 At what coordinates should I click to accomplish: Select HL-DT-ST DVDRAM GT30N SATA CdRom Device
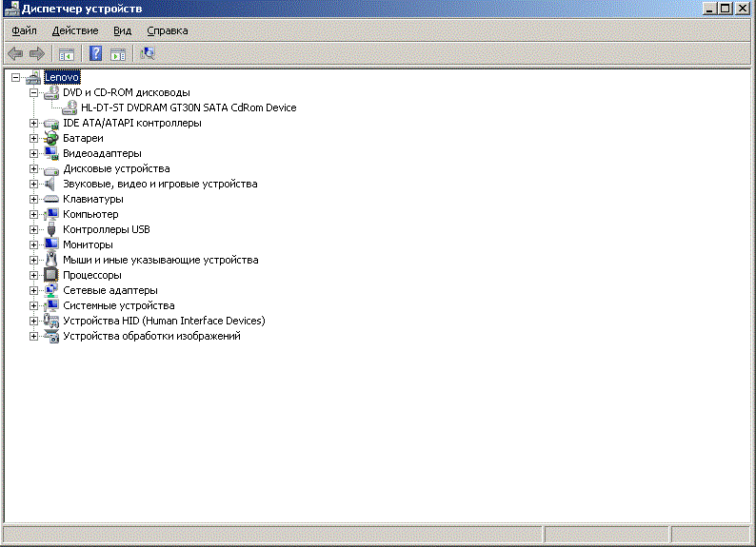[189, 107]
